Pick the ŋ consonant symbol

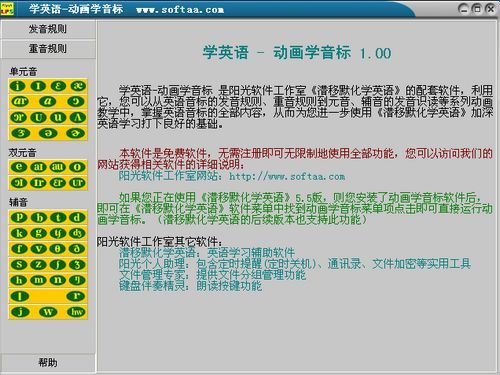[x=77, y=280]
